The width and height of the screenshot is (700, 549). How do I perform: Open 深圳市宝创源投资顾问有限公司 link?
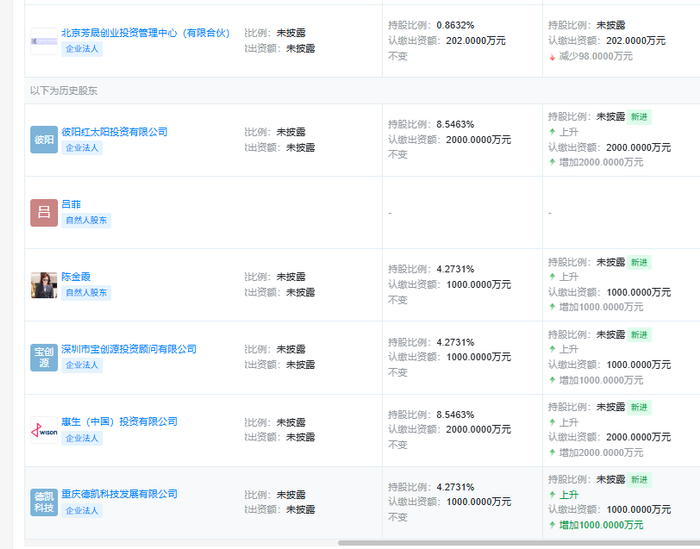coord(129,349)
